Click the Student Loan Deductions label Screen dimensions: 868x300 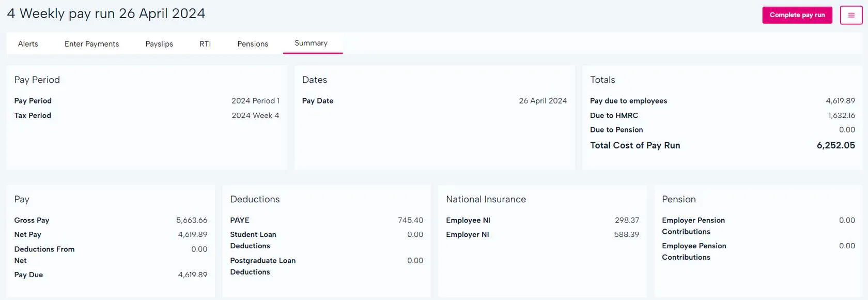253,240
